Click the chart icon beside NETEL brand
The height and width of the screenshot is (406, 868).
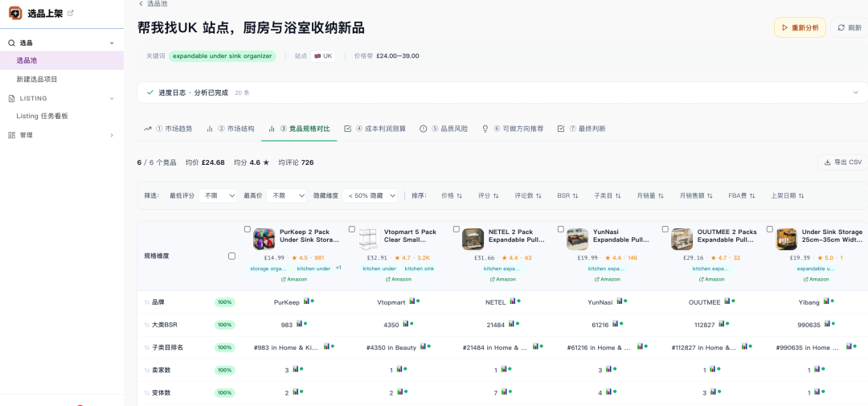tap(513, 301)
